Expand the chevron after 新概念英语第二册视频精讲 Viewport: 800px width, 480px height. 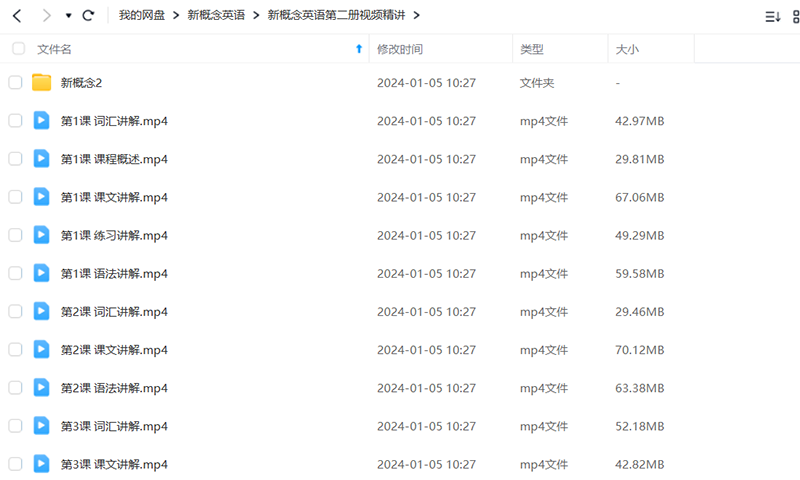point(416,16)
